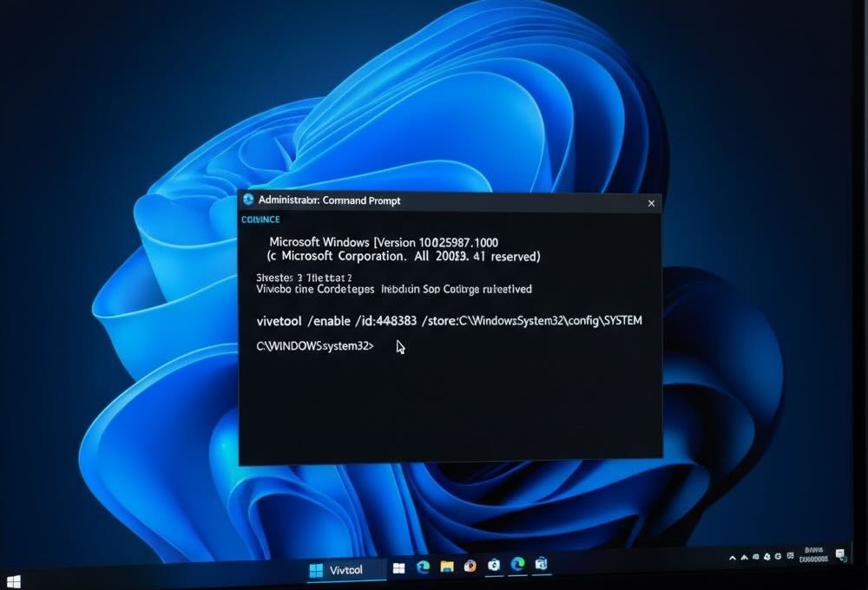868x590 pixels.
Task: Open the taskbar clock and date
Action: coord(813,554)
